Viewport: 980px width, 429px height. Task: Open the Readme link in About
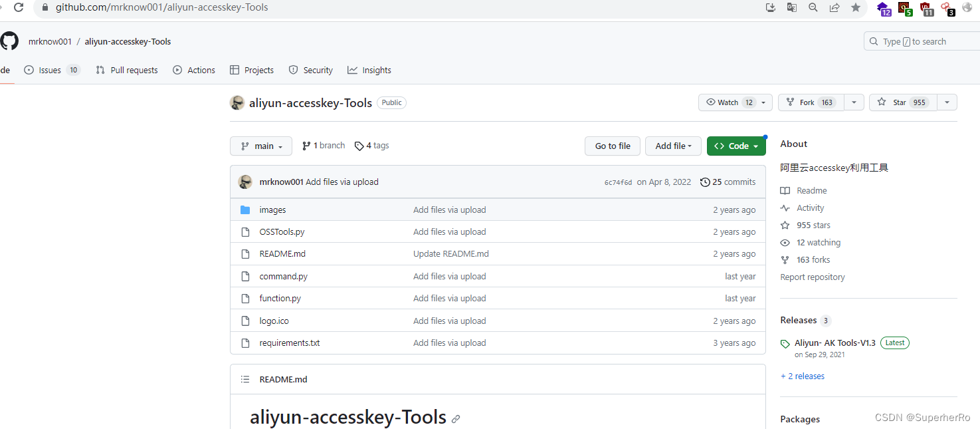(x=804, y=191)
